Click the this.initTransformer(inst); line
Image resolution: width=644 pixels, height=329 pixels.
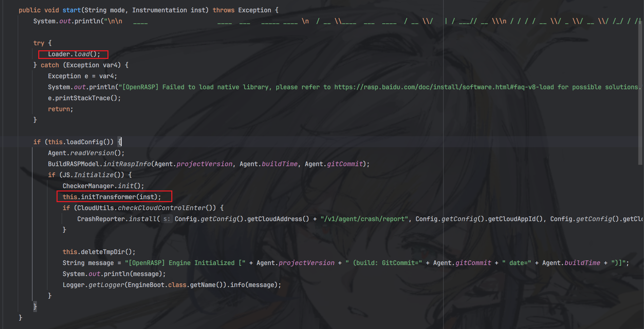click(x=112, y=197)
